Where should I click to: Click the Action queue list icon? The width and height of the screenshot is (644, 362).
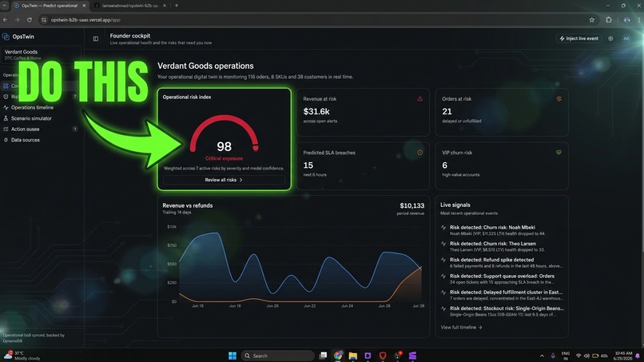point(6,129)
